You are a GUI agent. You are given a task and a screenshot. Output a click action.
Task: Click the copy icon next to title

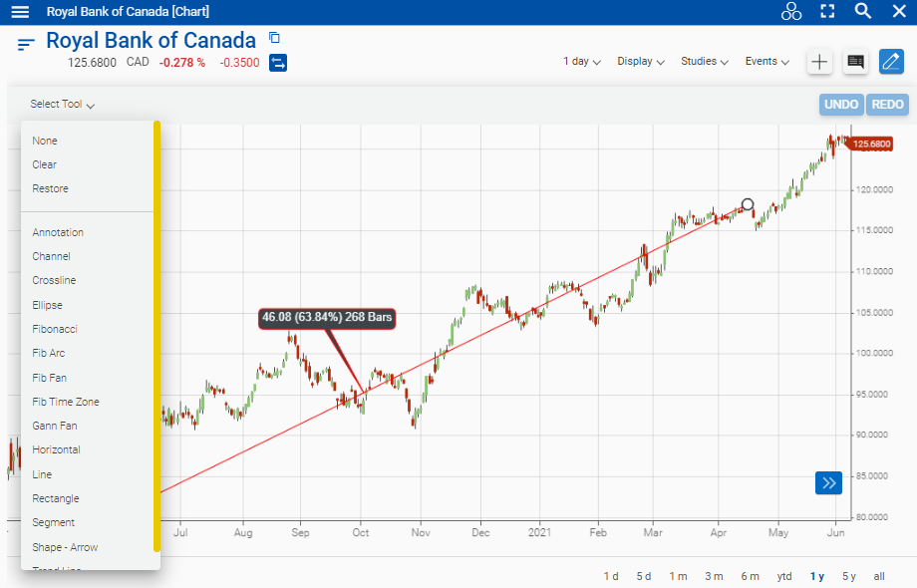coord(274,38)
